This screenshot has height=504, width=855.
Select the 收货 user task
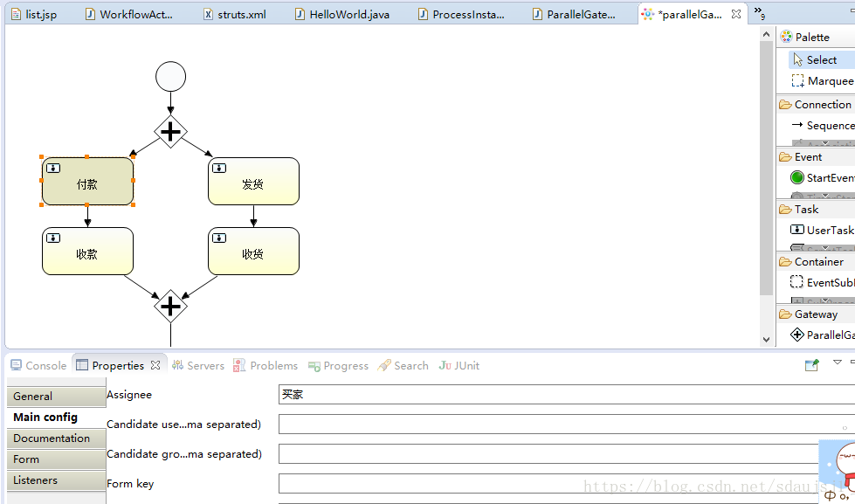(253, 251)
